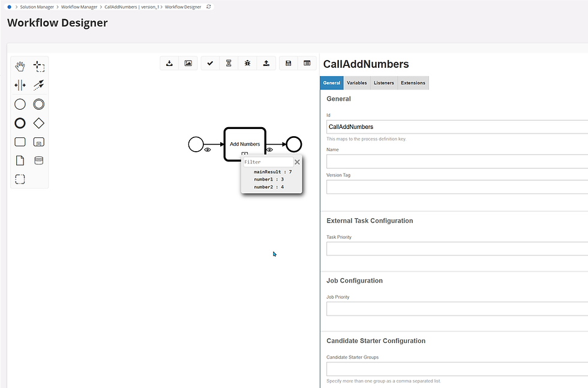
Task: Click the upload deploy toolbar icon
Action: click(x=266, y=64)
